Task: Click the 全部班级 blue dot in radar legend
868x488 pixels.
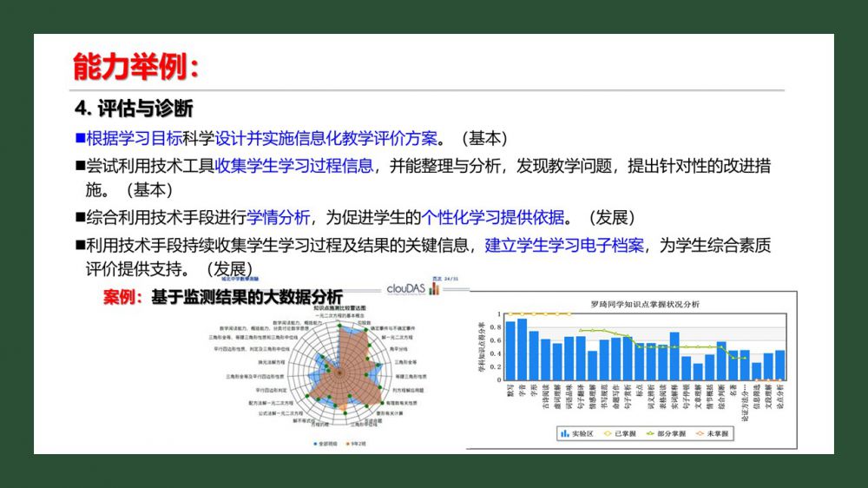Action: pos(314,443)
